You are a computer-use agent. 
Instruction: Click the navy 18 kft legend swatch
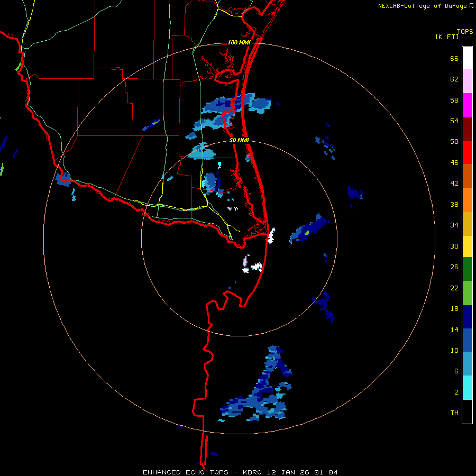click(467, 317)
